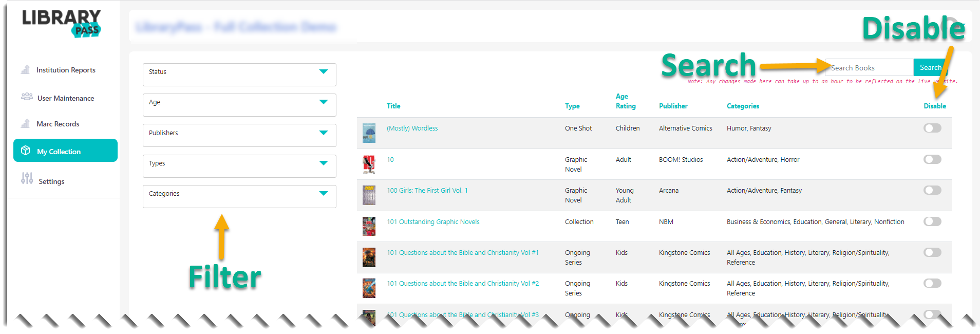Click the (Mostly) Wordless cover thumbnail
Image resolution: width=980 pixels, height=334 pixels.
[369, 133]
